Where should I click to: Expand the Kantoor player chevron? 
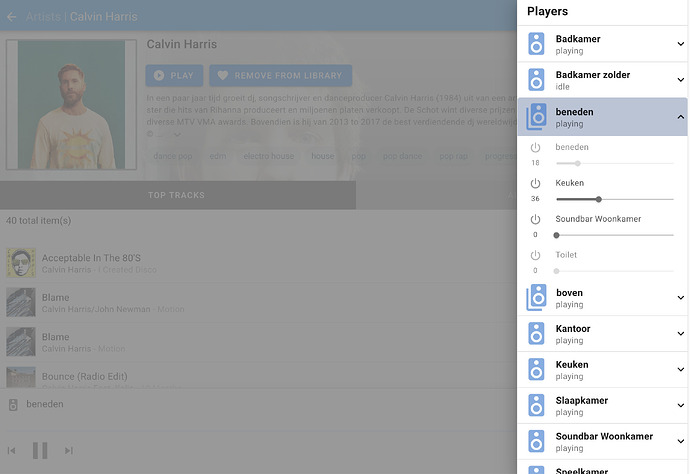tap(680, 334)
